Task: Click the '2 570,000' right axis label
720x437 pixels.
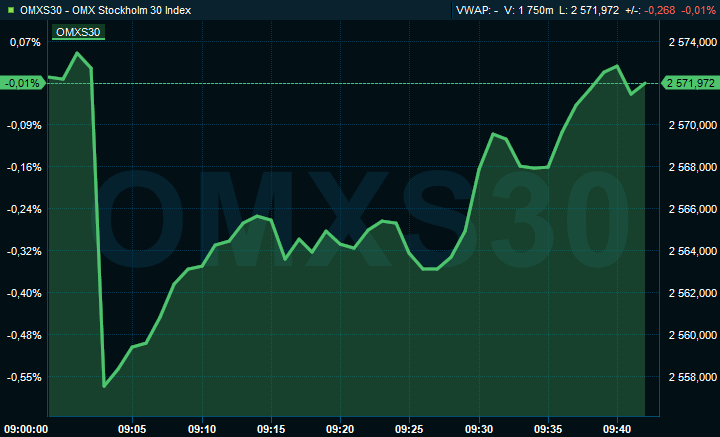Action: pos(692,125)
